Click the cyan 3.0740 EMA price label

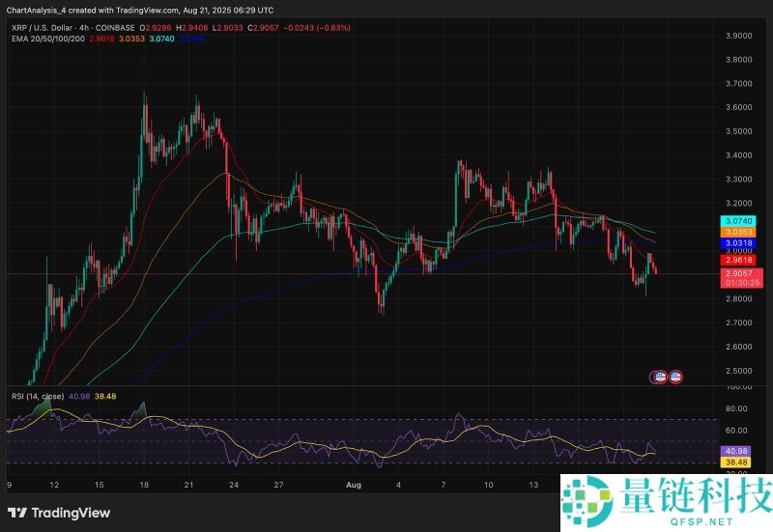(x=740, y=221)
